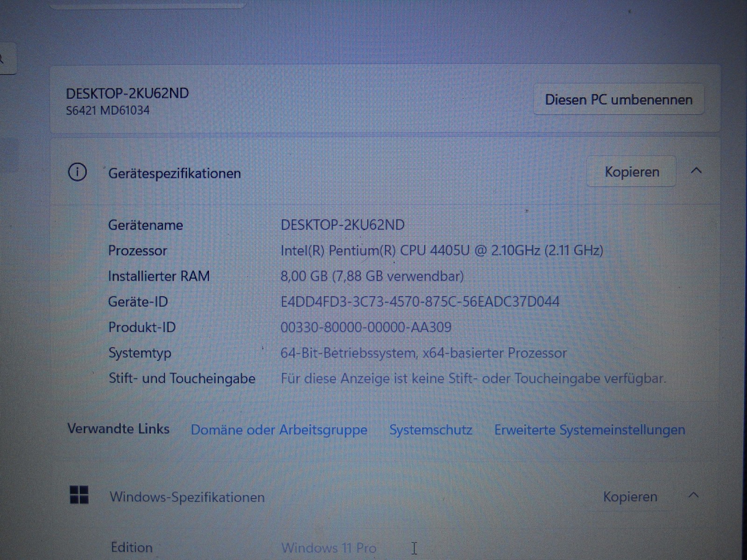The height and width of the screenshot is (560, 747).
Task: Open the 'Systemschutz' link
Action: click(431, 430)
